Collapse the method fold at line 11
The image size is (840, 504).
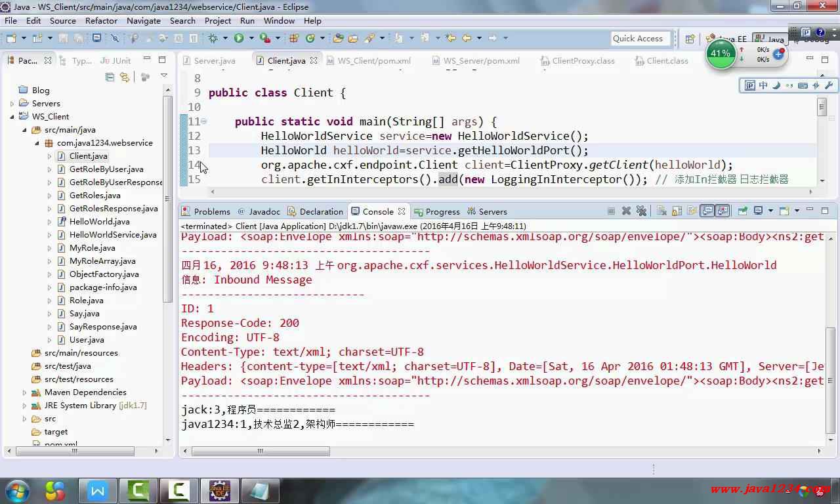click(x=204, y=121)
